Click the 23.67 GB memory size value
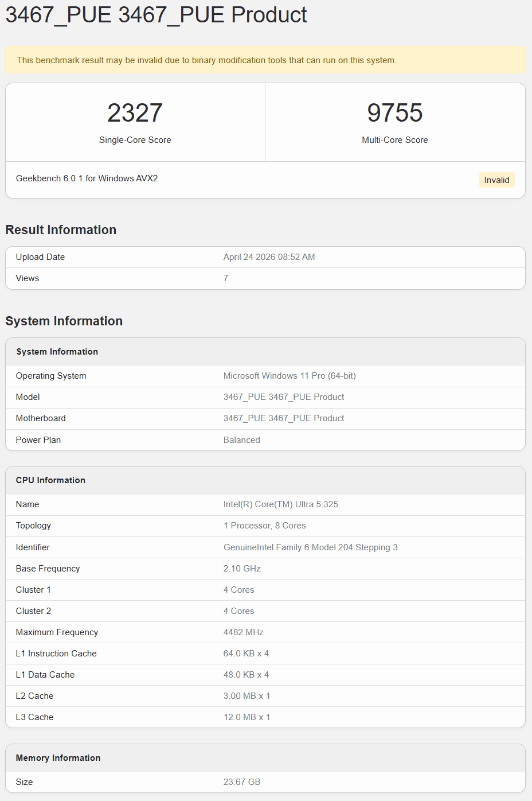The width and height of the screenshot is (532, 801). tap(241, 782)
